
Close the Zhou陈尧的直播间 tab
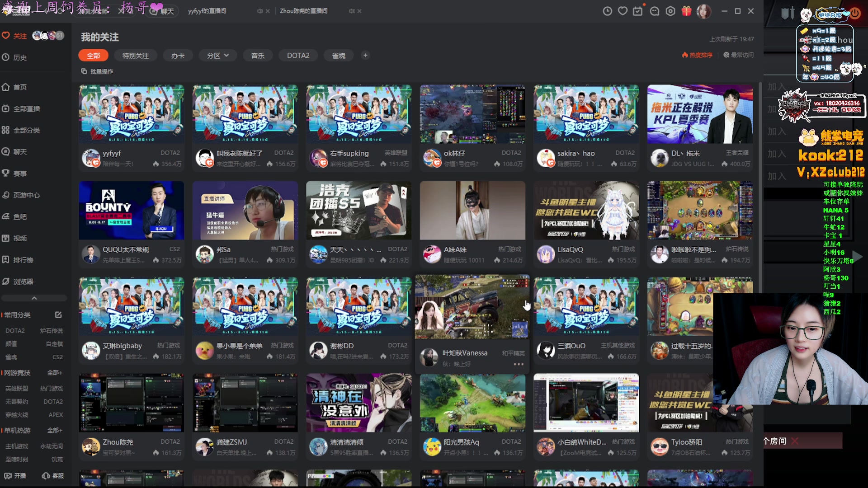click(x=359, y=11)
